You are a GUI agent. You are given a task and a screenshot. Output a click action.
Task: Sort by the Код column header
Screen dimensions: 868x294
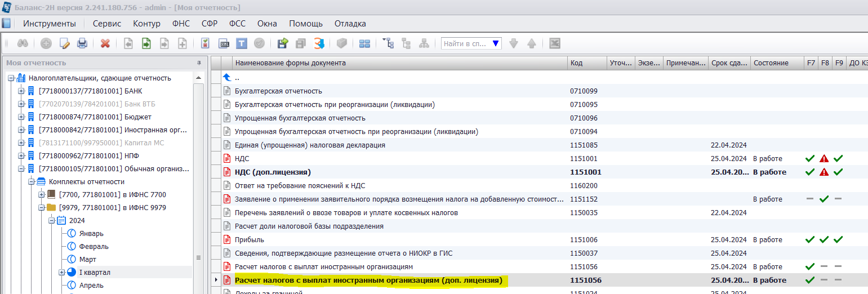click(587, 63)
